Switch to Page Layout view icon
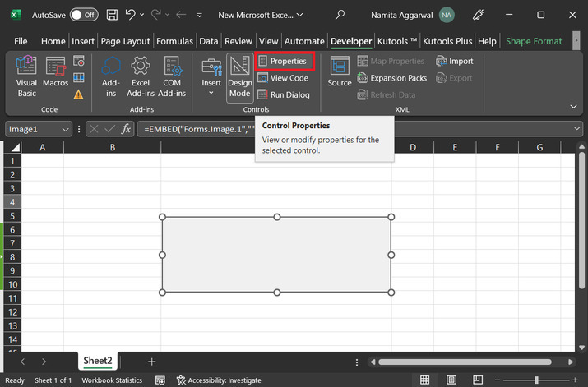 (451, 380)
